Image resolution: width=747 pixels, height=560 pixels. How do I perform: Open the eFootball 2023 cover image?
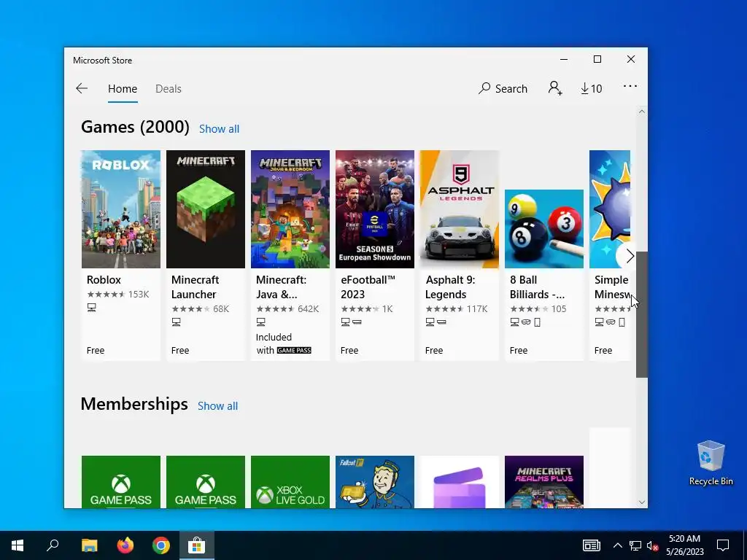375,209
